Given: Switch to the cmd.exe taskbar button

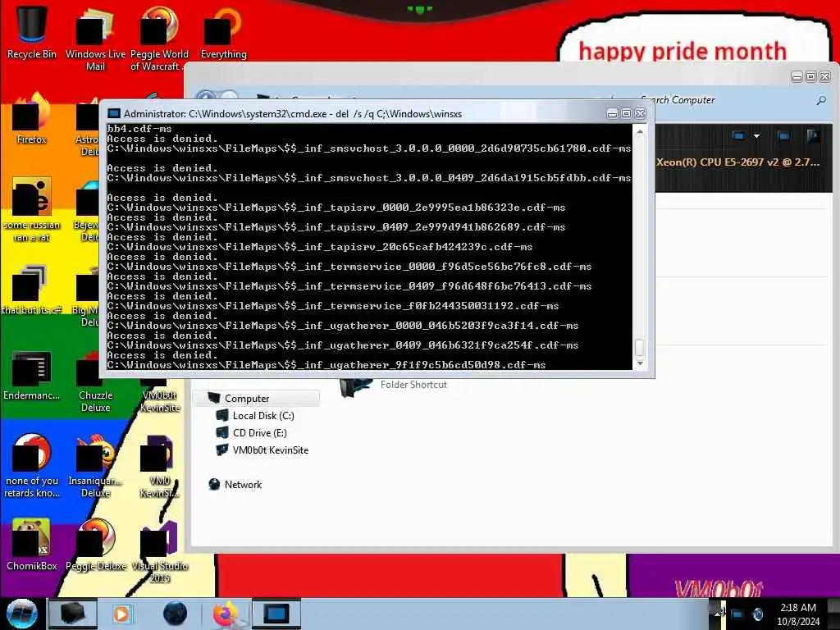Looking at the screenshot, I should click(276, 614).
